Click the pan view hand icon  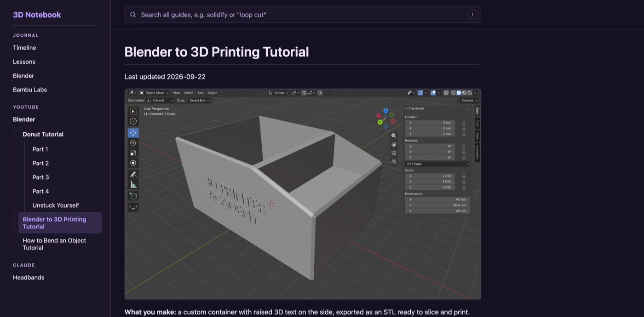[x=394, y=144]
